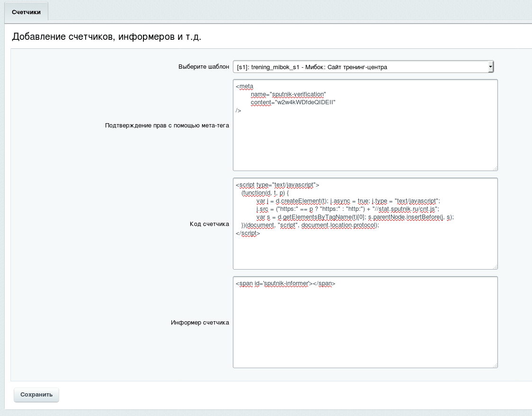Viewport: 532px width, 416px height.
Task: Click the Сохранить button
Action: click(x=36, y=395)
